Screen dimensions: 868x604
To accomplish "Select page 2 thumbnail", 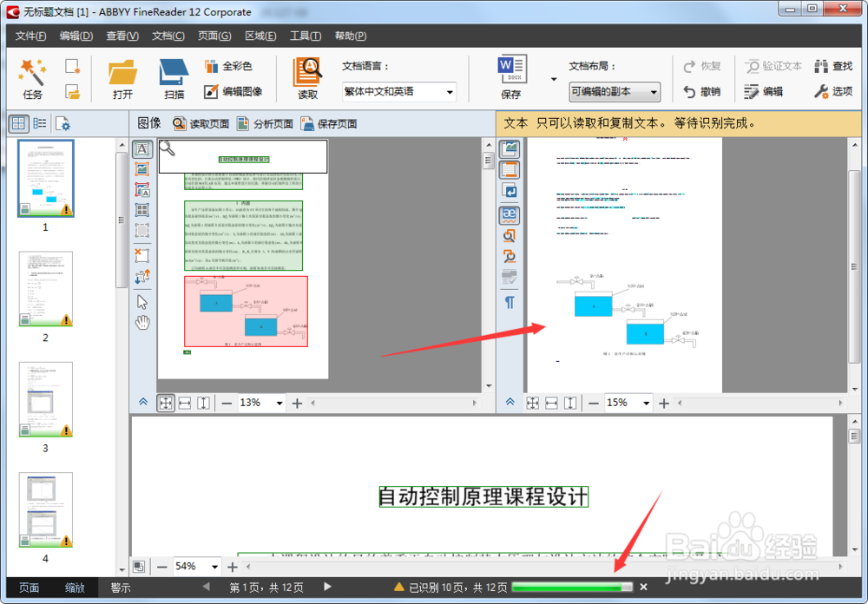I will tap(45, 289).
